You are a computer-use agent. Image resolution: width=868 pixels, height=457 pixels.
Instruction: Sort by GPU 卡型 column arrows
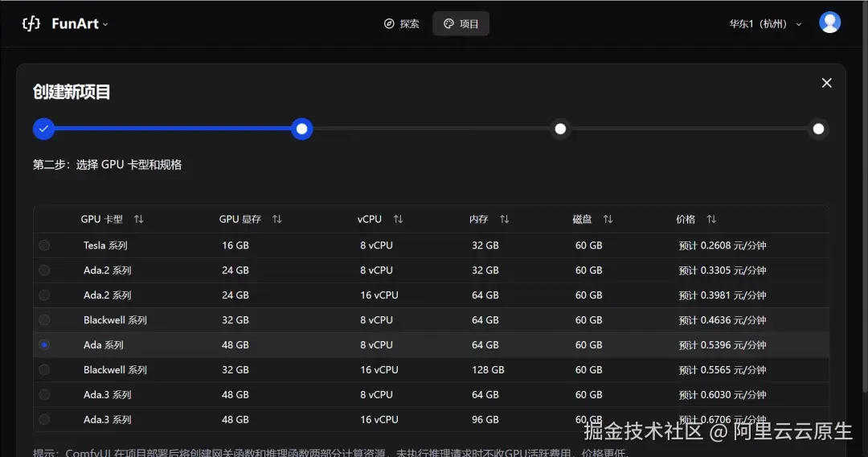[138, 220]
